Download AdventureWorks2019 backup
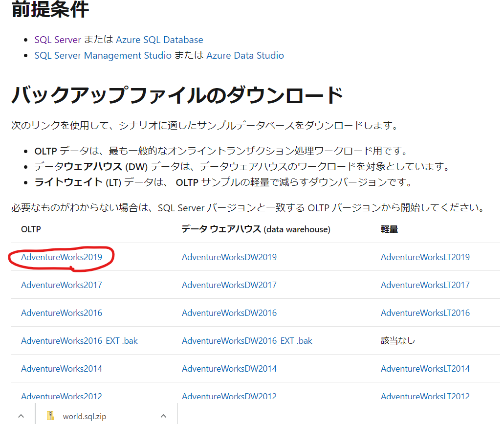504x424 pixels. pos(62,257)
